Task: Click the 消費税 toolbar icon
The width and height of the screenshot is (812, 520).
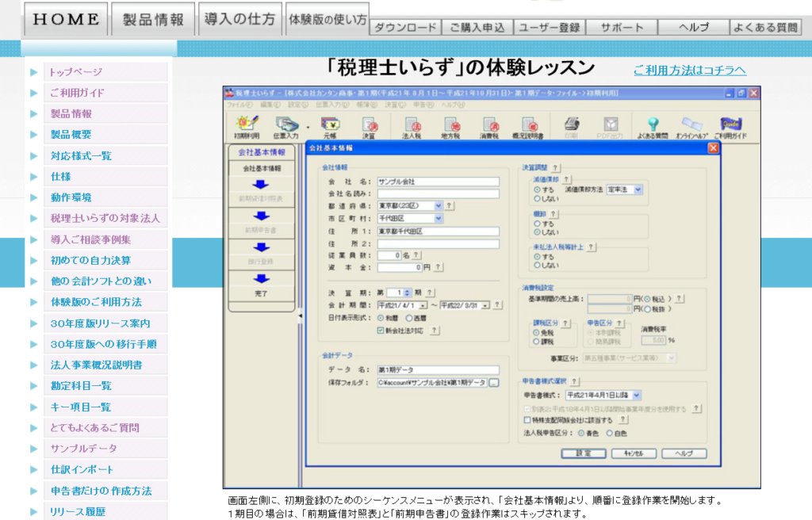Action: (x=488, y=128)
